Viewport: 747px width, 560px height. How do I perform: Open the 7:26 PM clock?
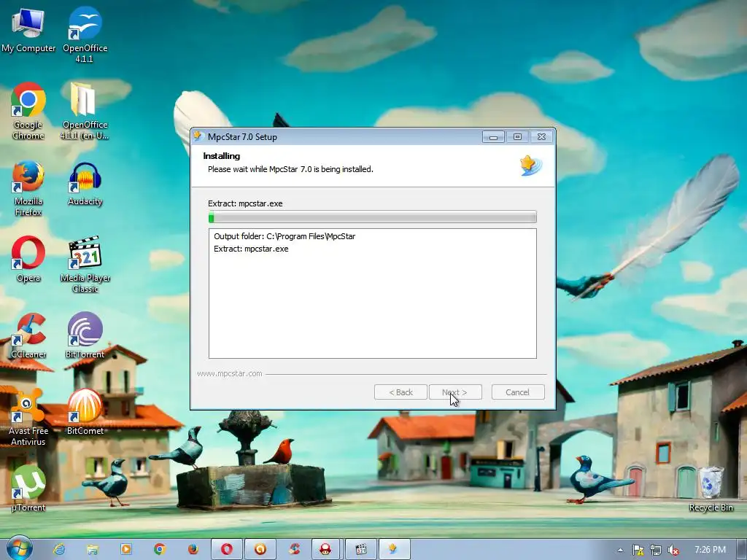[710, 550]
